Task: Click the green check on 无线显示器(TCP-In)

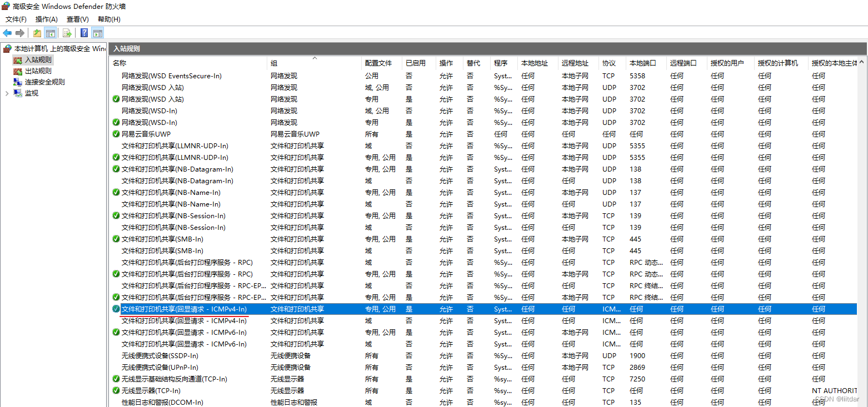Action: (116, 390)
